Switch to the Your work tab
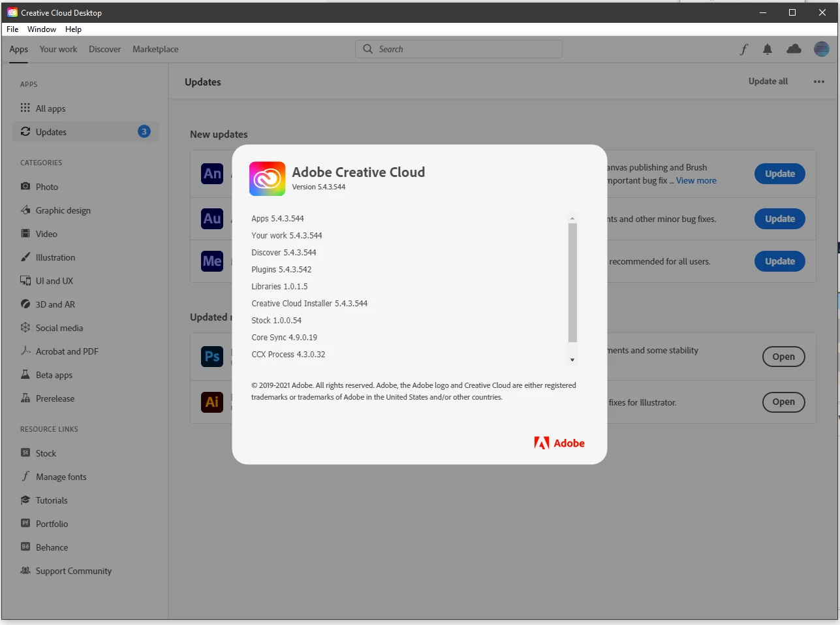Screen dimensions: 840x625 [x=58, y=49]
